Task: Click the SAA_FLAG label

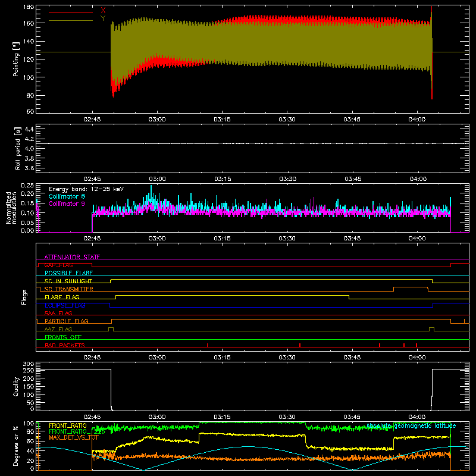Action: point(58,313)
